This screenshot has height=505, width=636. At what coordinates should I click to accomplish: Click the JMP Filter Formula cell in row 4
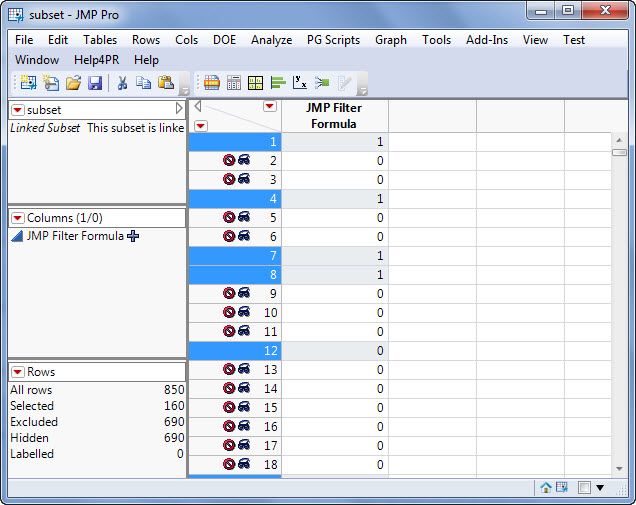click(335, 199)
